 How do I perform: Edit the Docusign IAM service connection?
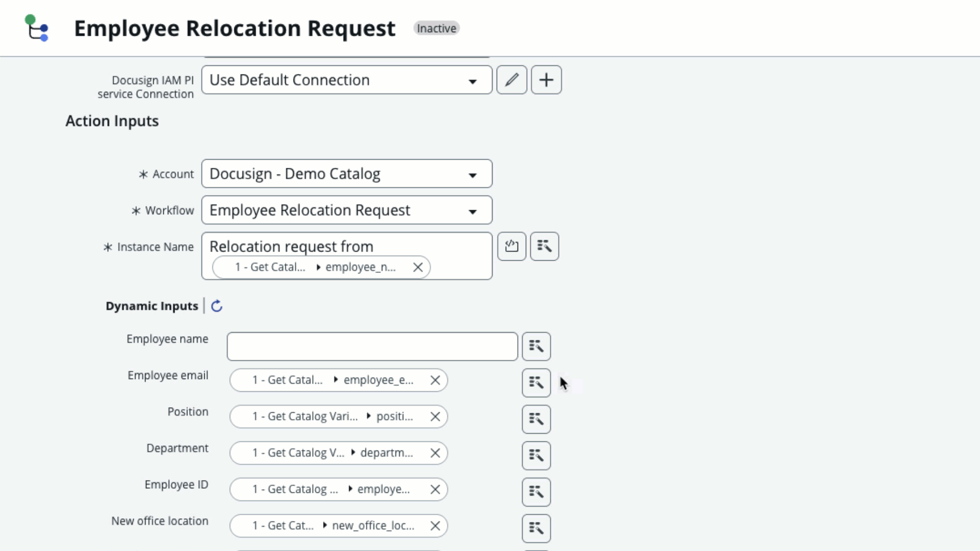tap(511, 80)
